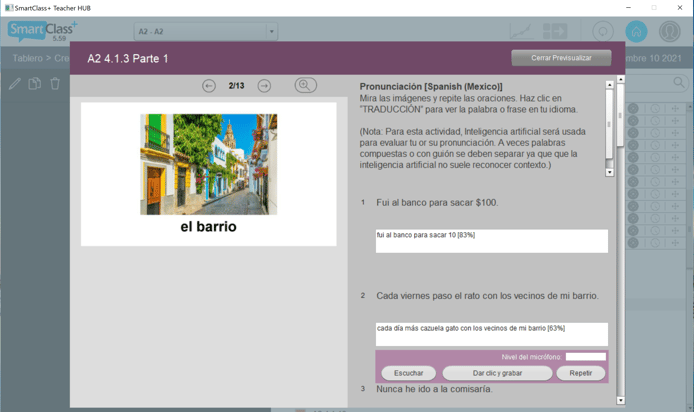Click the Tablero breadcrumb link
The height and width of the screenshot is (412, 694).
pyautogui.click(x=27, y=58)
